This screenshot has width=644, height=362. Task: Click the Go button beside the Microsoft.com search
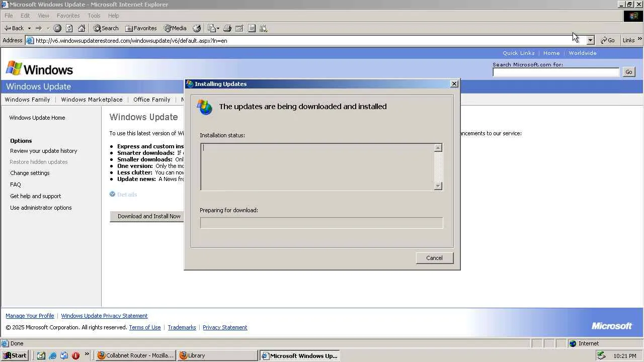pos(629,72)
